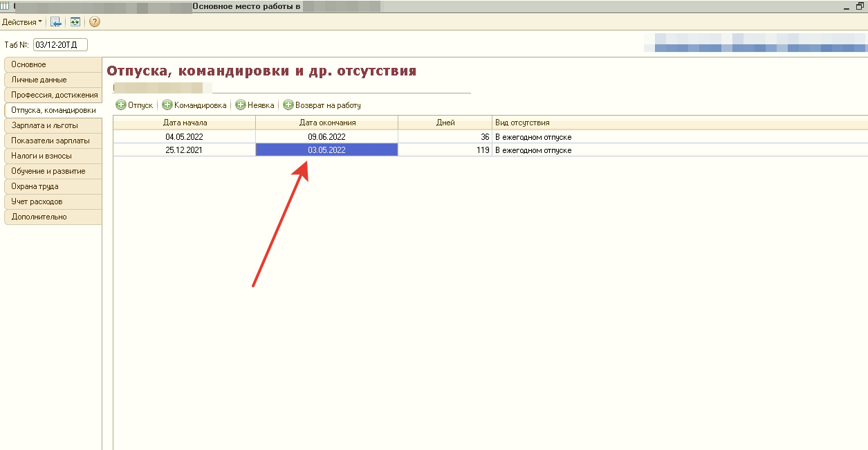Add a Возврат на работу entry
The image size is (868, 450).
(x=322, y=105)
